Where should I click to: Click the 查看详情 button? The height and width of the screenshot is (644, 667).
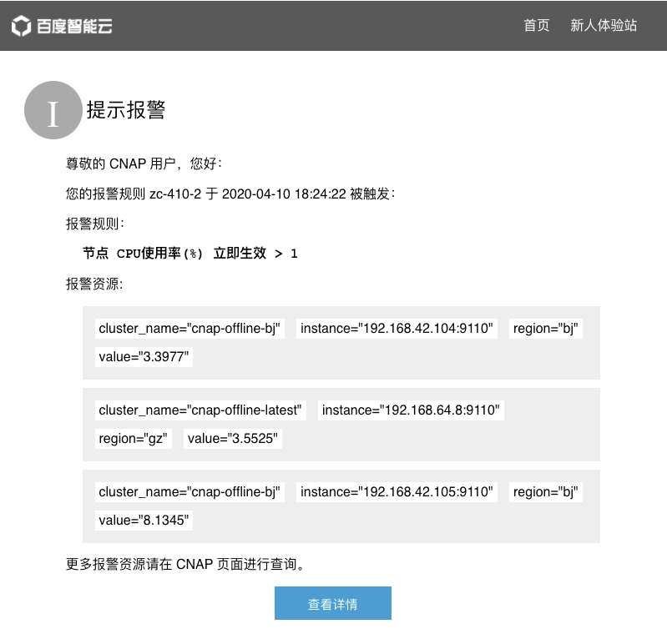[332, 603]
